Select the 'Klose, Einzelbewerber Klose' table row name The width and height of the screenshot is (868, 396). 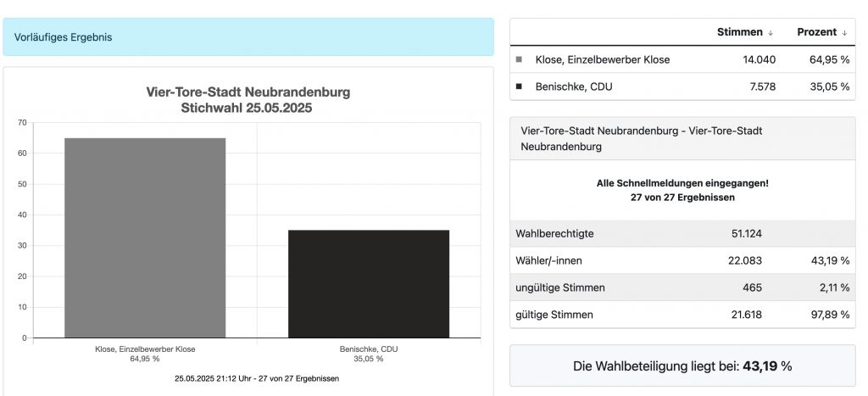603,59
